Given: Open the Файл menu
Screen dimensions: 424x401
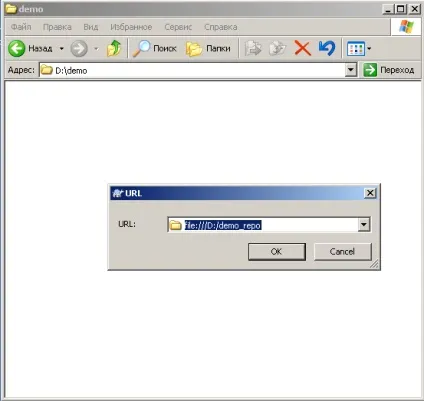Looking at the screenshot, I should pyautogui.click(x=21, y=27).
